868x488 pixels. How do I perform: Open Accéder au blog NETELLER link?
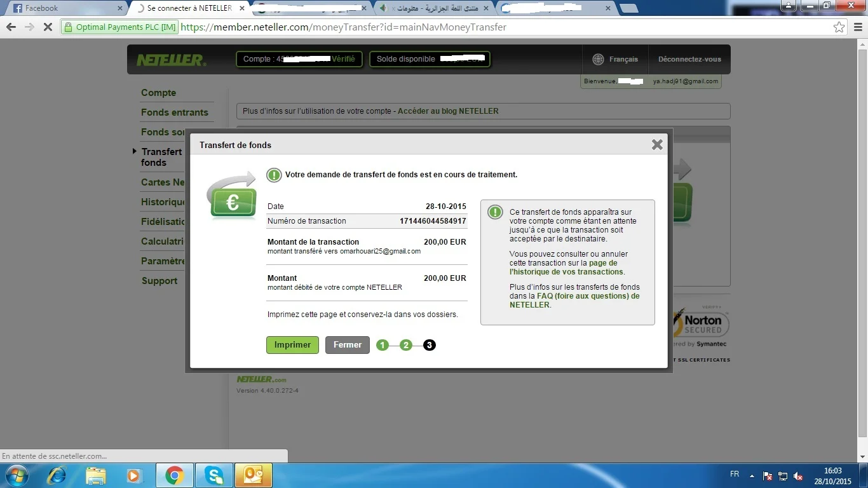pyautogui.click(x=448, y=111)
